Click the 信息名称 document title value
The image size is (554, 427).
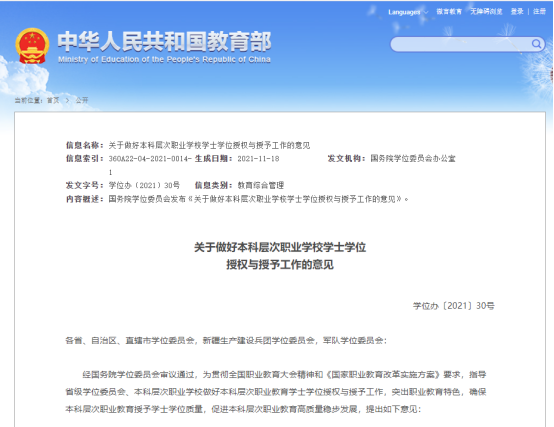209,145
